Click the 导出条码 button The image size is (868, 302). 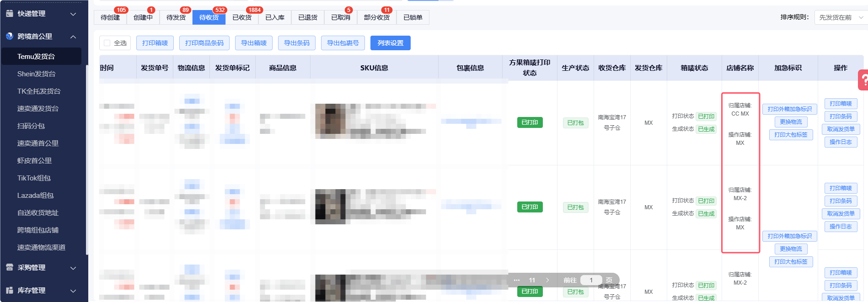297,43
